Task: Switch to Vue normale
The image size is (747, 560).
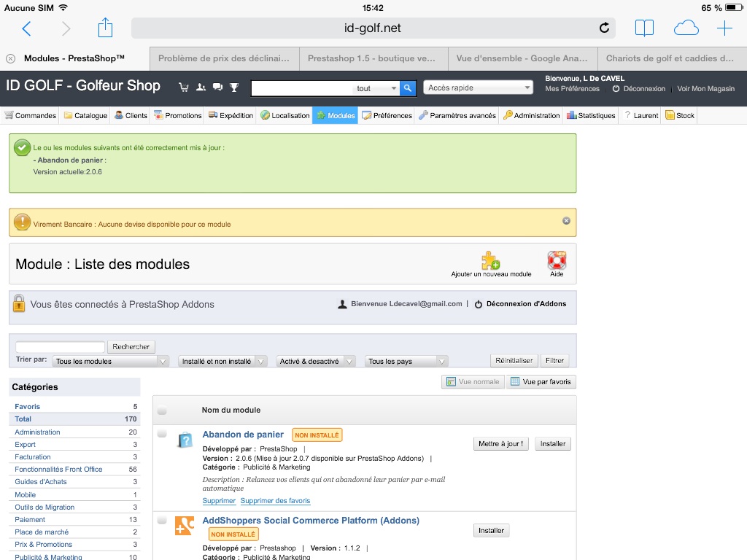Action: (x=473, y=382)
